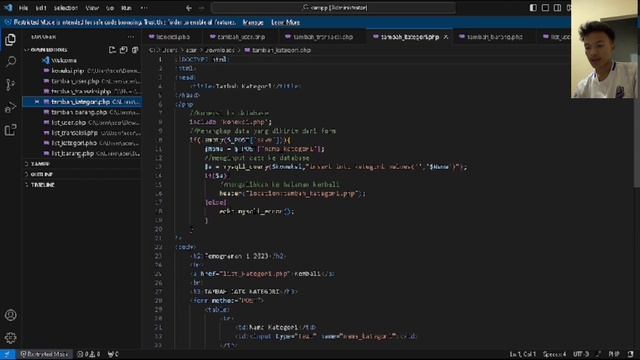Image resolution: width=640 pixels, height=360 pixels.
Task: Click Close All Editors icon
Action: [x=135, y=50]
